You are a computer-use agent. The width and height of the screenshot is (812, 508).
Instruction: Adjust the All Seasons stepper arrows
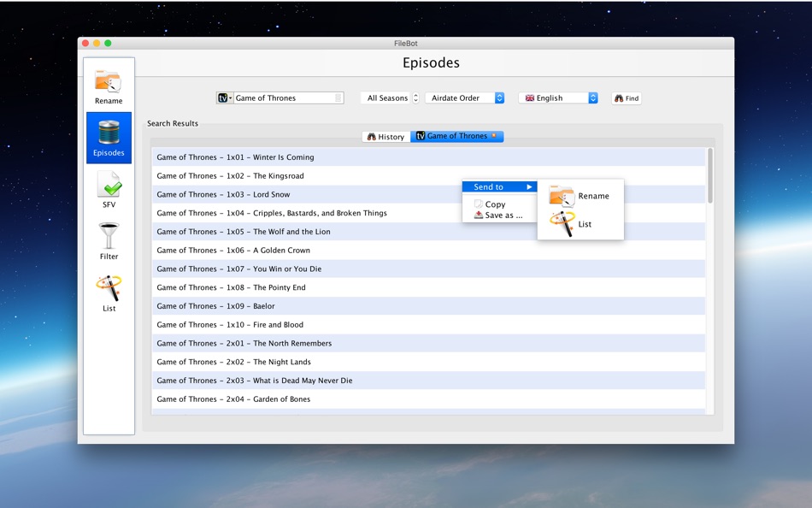pos(415,98)
